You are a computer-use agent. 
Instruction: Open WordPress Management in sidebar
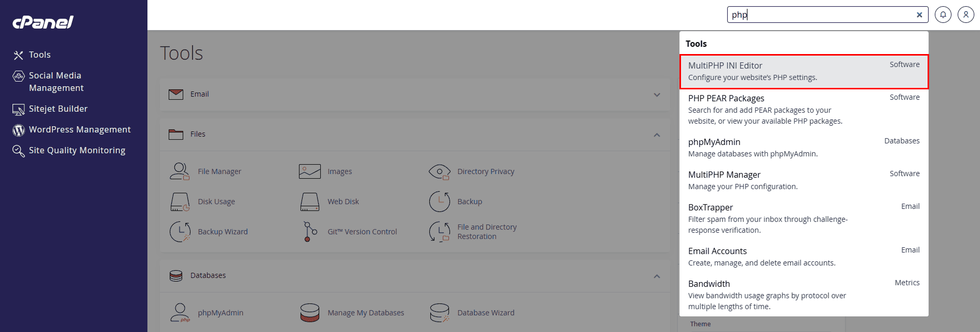[79, 129]
